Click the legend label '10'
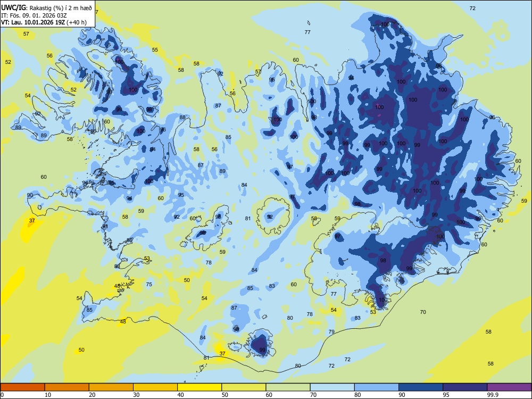The image size is (532, 399). [48, 395]
